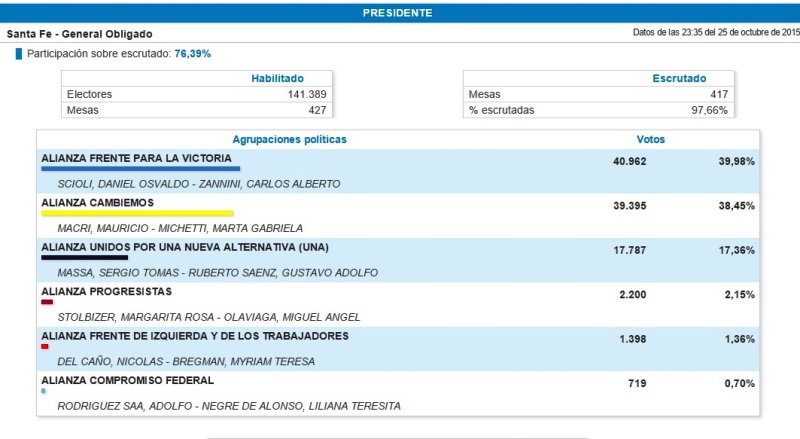
Task: Click the 76,39% participation value
Action: [x=193, y=54]
